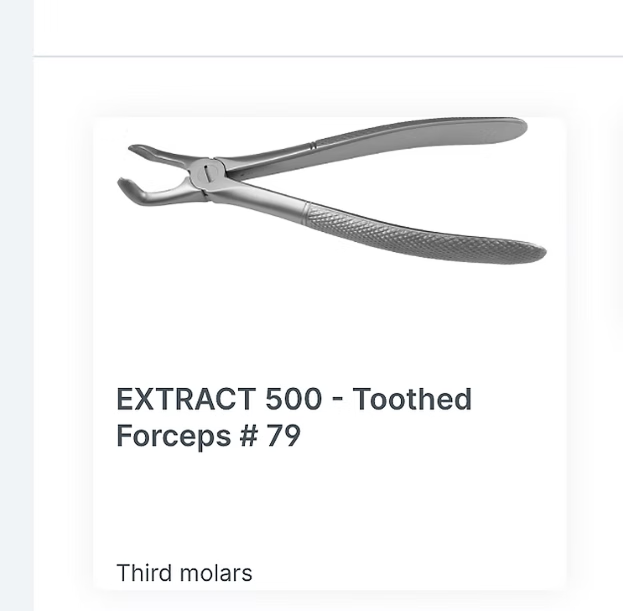Click the number "79" in the product title
The height and width of the screenshot is (611, 623).
click(283, 437)
